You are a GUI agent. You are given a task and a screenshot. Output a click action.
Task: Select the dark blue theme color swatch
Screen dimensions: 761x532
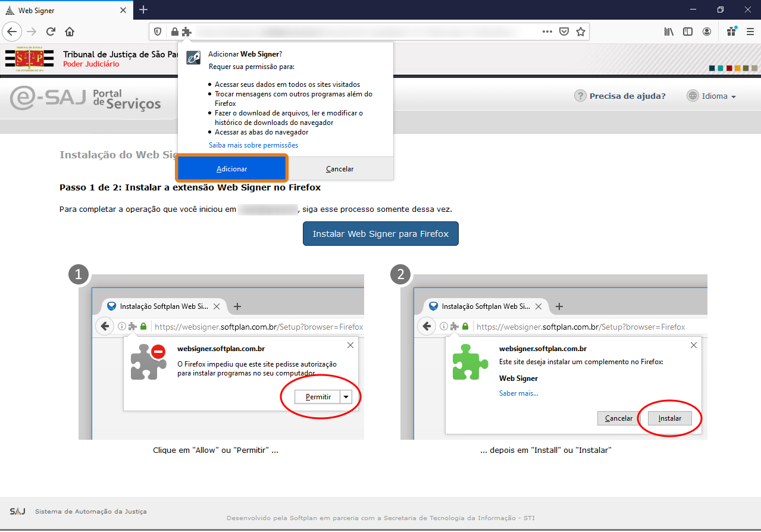click(712, 68)
